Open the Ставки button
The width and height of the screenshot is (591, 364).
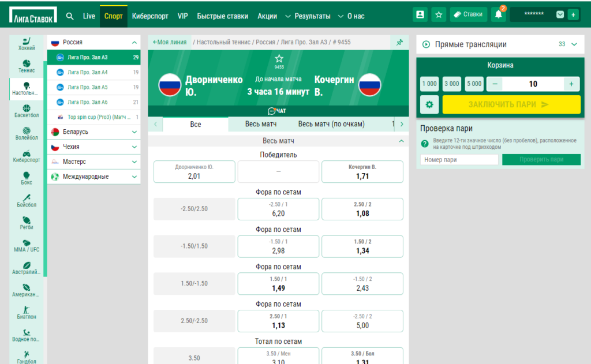tap(468, 14)
